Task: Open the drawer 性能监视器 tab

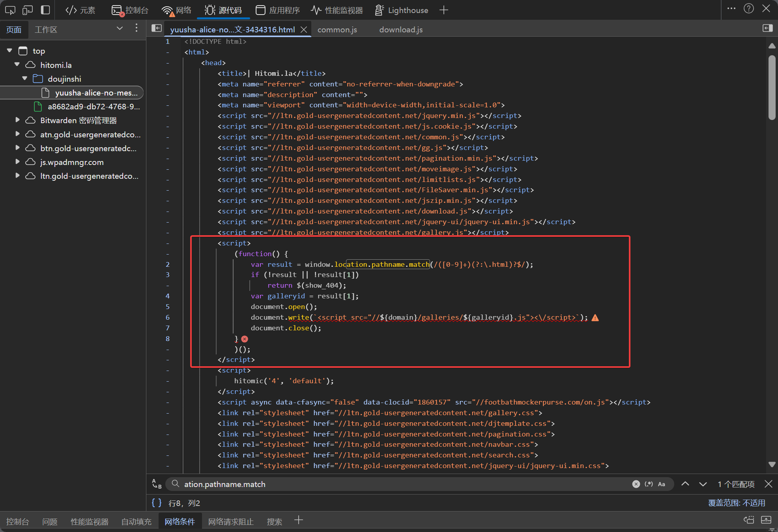Action: click(x=90, y=522)
